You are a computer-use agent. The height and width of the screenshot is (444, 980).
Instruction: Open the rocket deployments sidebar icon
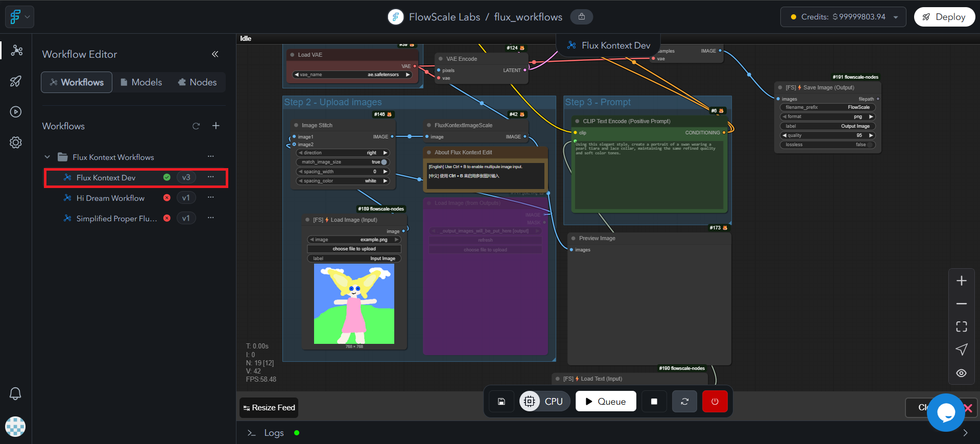pyautogui.click(x=16, y=81)
